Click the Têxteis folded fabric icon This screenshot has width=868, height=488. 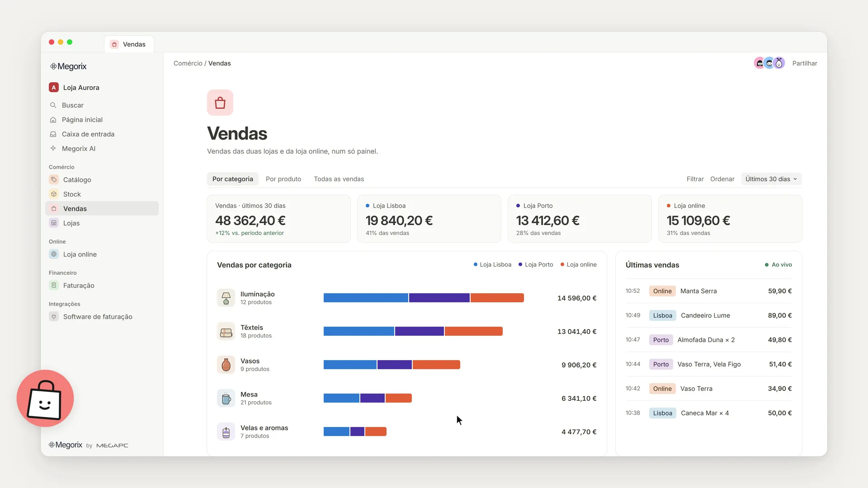click(x=226, y=331)
